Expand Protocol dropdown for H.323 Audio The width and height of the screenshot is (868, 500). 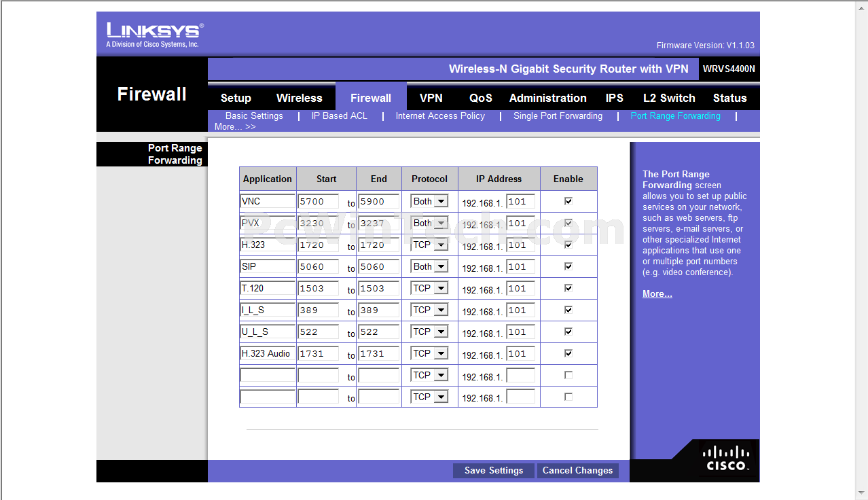coord(429,353)
